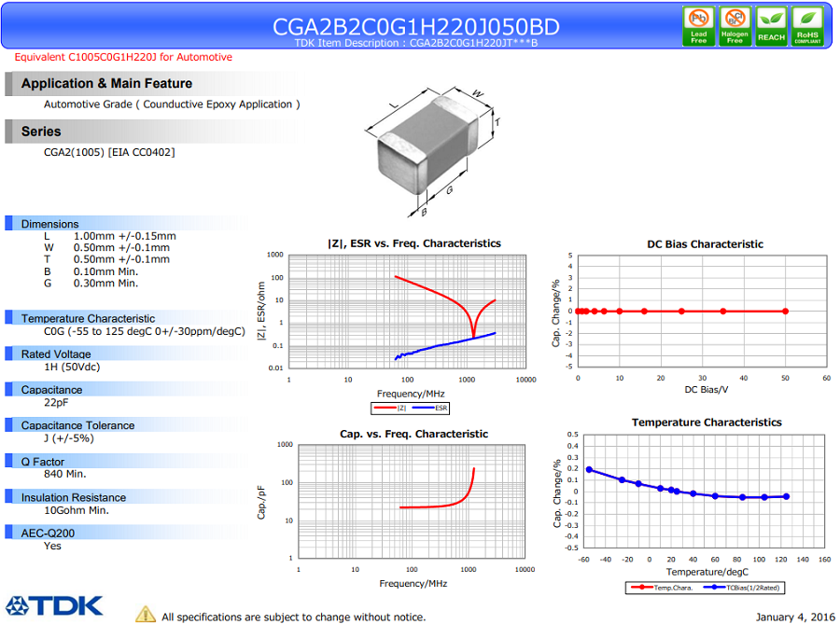Click the B 0.10mm Min. dimension row
The width and height of the screenshot is (840, 624).
91,271
